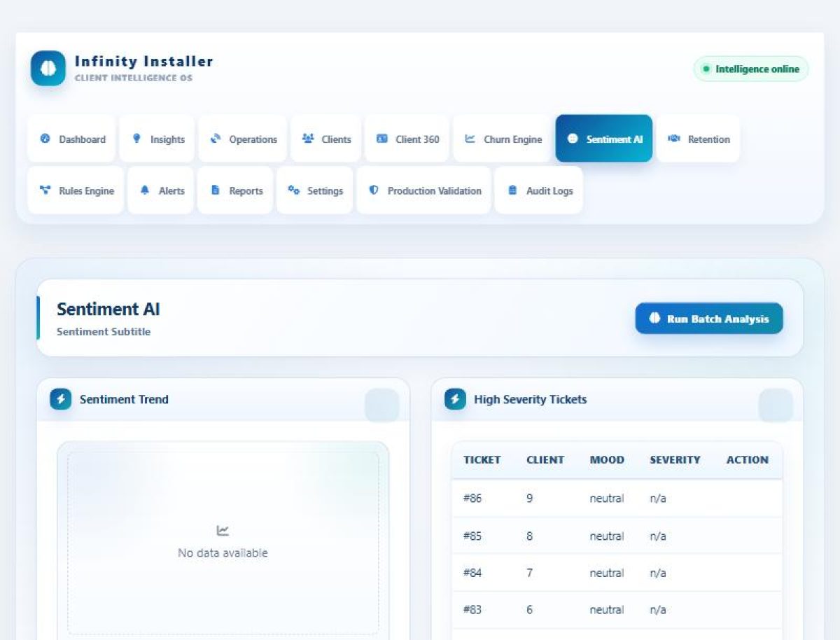Viewport: 840px width, 640px height.
Task: Click the CLIENT column header
Action: coord(545,460)
